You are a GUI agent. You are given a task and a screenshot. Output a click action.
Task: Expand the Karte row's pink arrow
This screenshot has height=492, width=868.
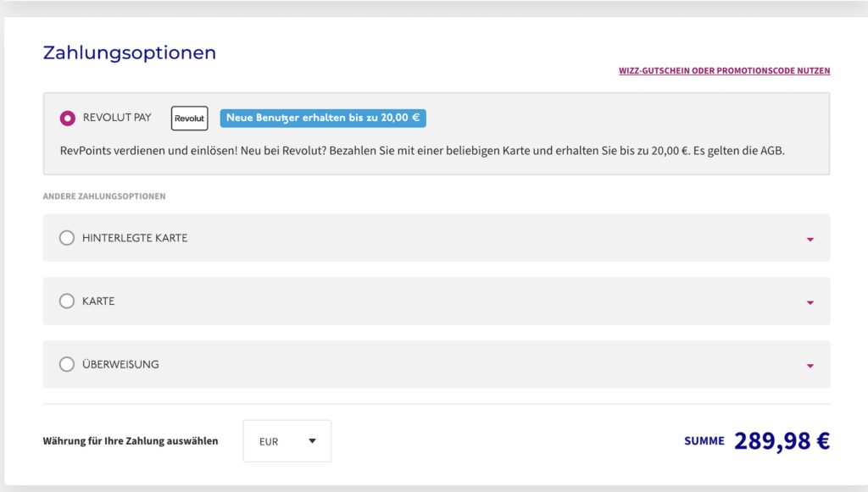[810, 302]
